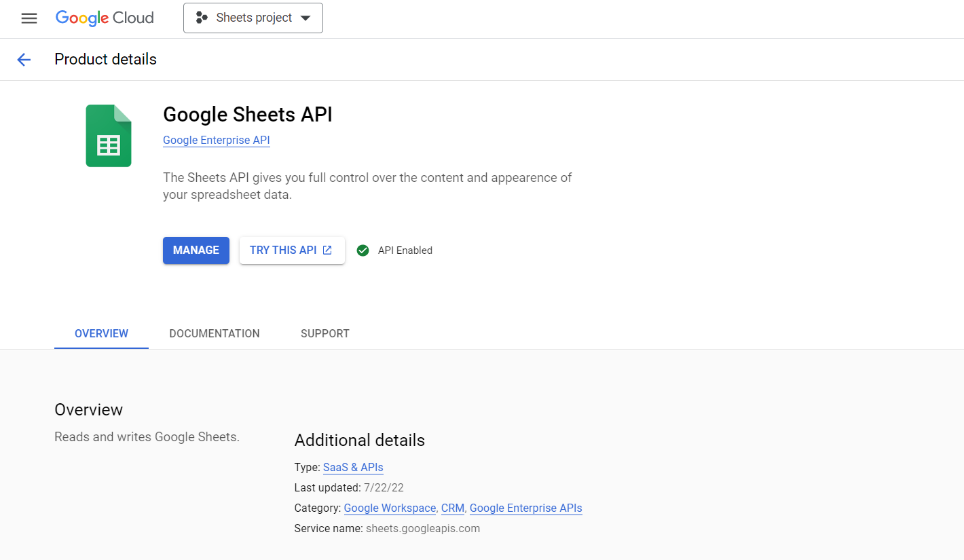Select the OVERVIEW tab
Viewport: 964px width, 560px height.
(x=101, y=333)
